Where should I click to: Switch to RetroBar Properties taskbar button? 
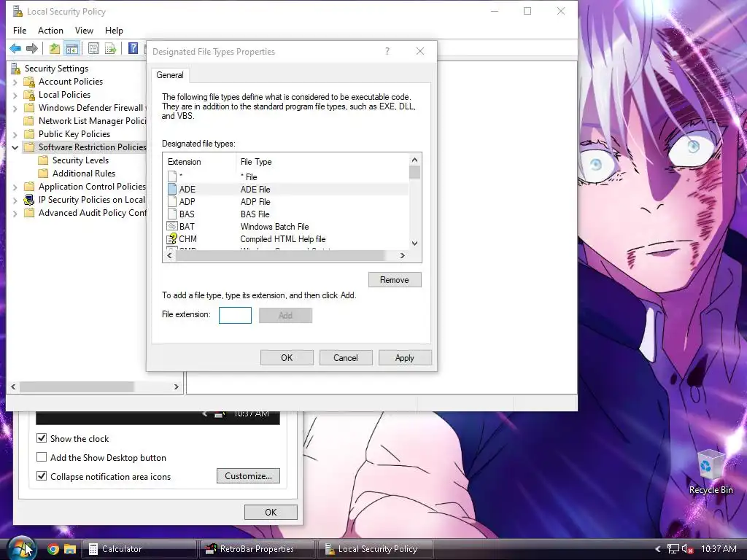(x=257, y=549)
